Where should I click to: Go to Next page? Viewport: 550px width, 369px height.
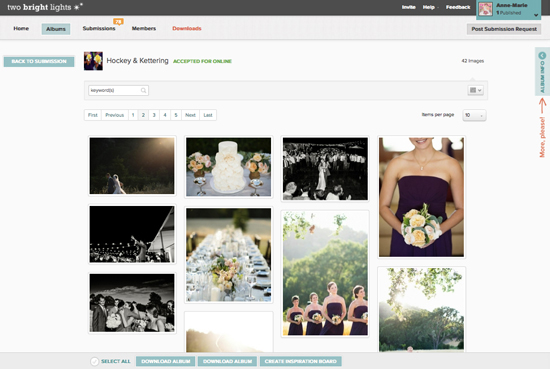pos(190,115)
